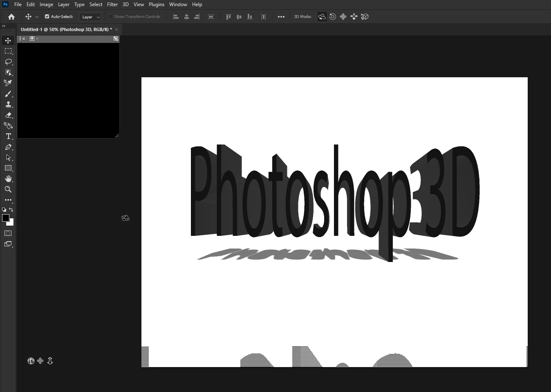This screenshot has width=551, height=392.
Task: Activate Orbit 3D Camera mode
Action: 322,17
